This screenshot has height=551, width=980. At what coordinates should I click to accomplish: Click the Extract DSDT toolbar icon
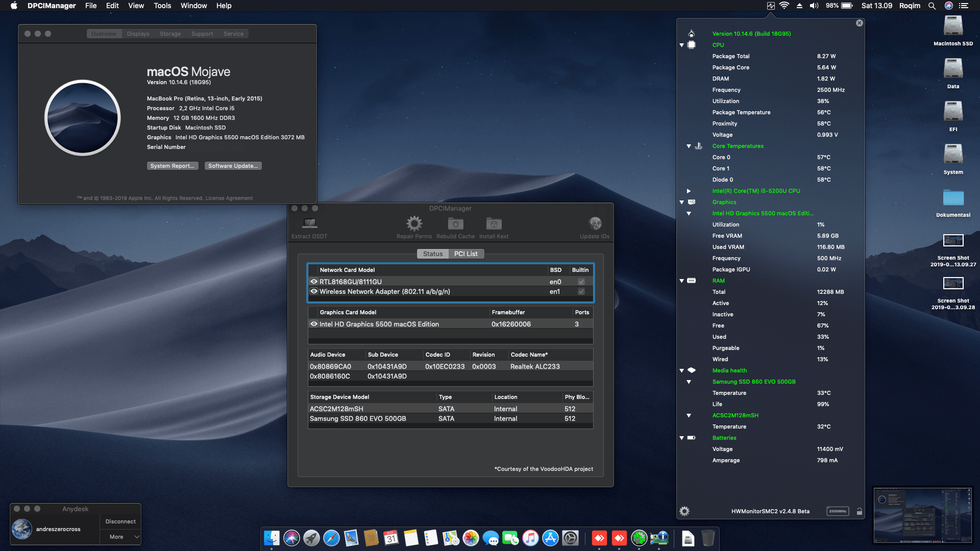309,223
